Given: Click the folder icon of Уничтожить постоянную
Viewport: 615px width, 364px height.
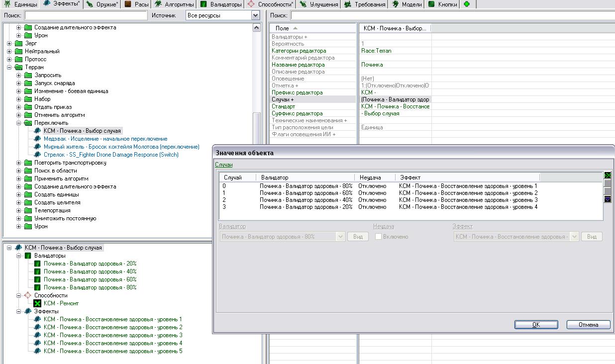Looking at the screenshot, I should click(28, 218).
